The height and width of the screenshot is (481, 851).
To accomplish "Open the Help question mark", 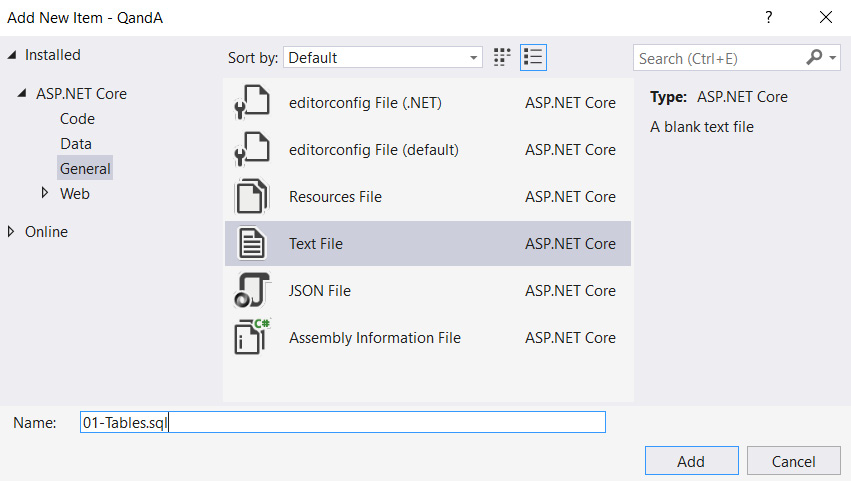I will coord(769,17).
